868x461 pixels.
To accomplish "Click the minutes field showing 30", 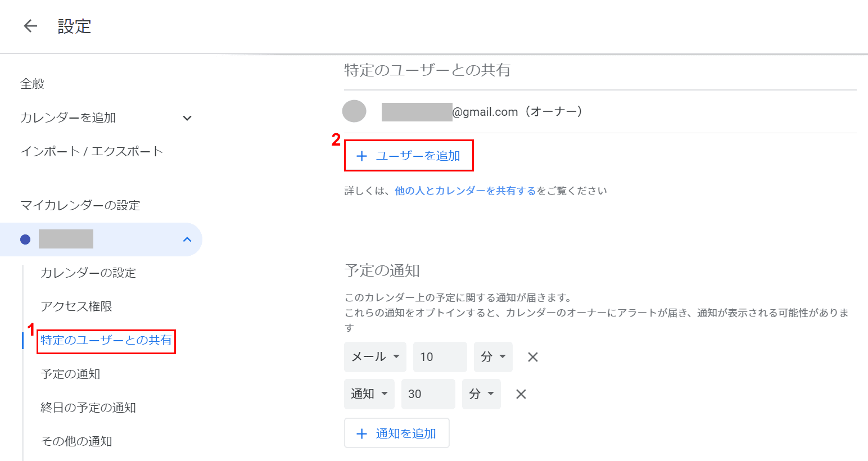I will coord(428,394).
